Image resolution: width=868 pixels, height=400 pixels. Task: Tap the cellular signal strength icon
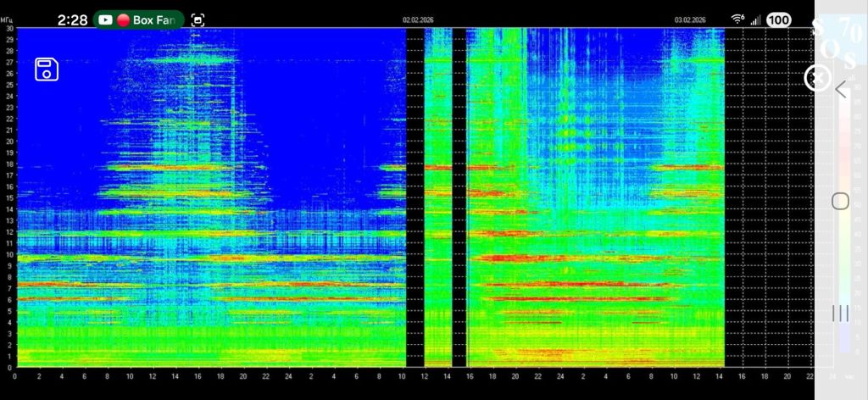pyautogui.click(x=754, y=19)
